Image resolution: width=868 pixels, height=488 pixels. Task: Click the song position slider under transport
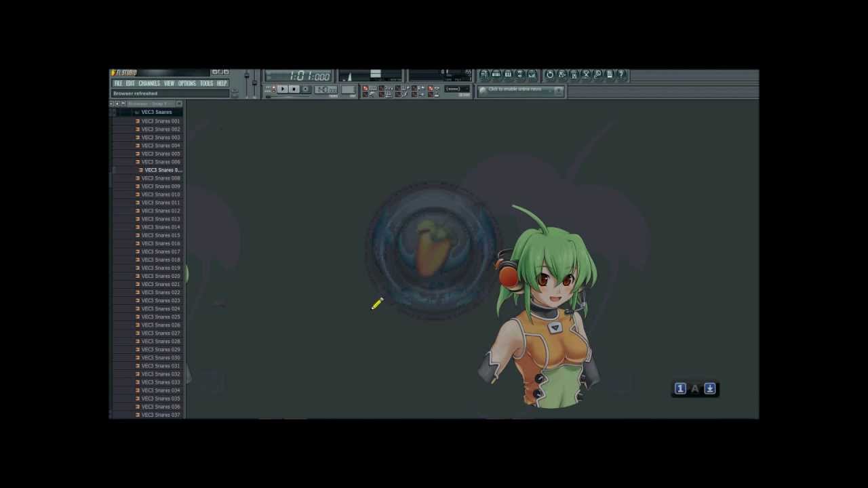tap(288, 97)
